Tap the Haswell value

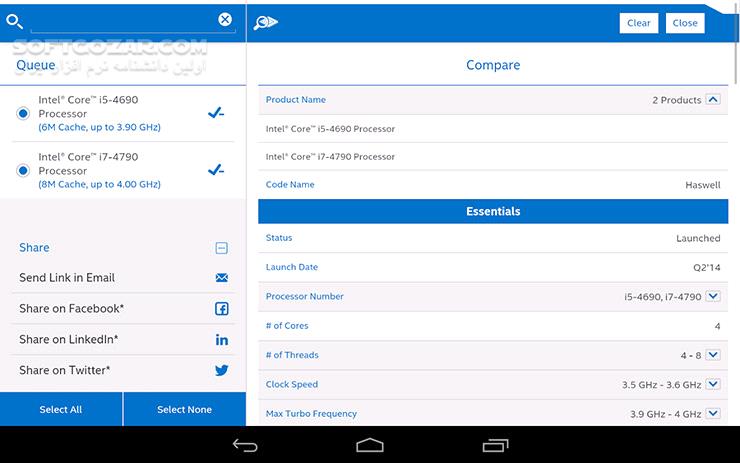coord(703,185)
